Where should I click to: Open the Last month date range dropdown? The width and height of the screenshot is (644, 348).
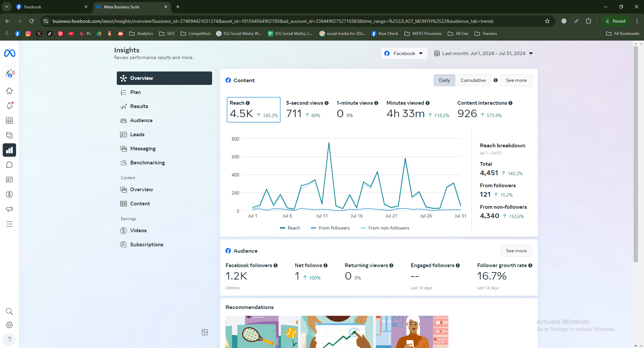pos(484,53)
